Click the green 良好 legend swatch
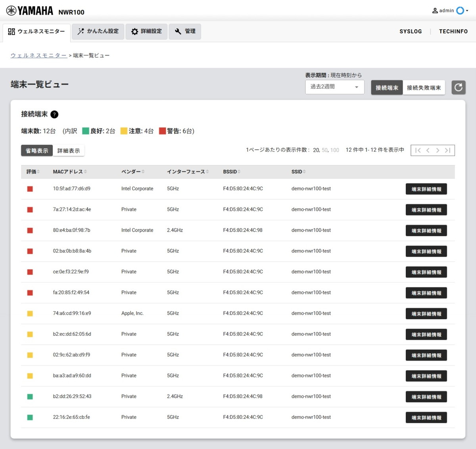Image resolution: width=476 pixels, height=449 pixels. pos(85,131)
